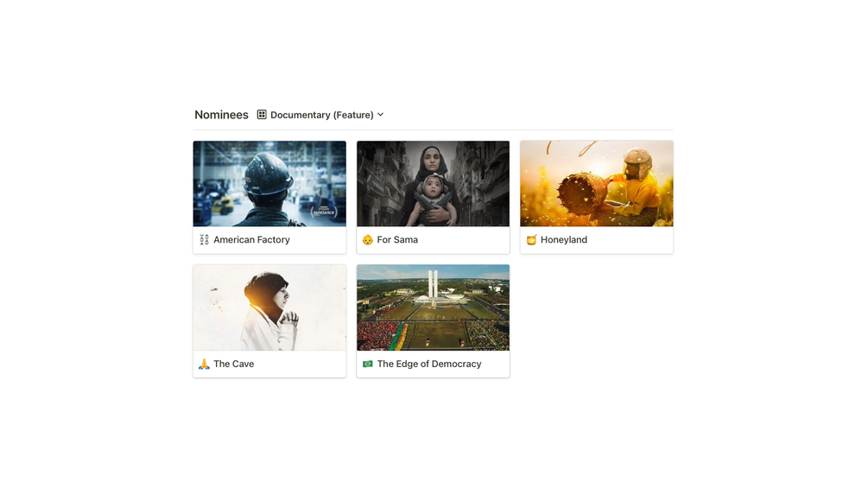Click the honey pot icon for Honeyland

531,239
